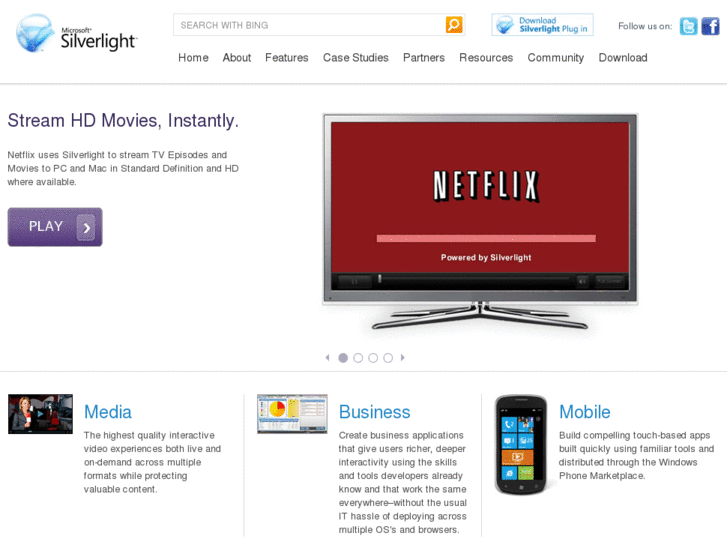This screenshot has width=727, height=545.
Task: Open the About menu item
Action: click(x=237, y=58)
